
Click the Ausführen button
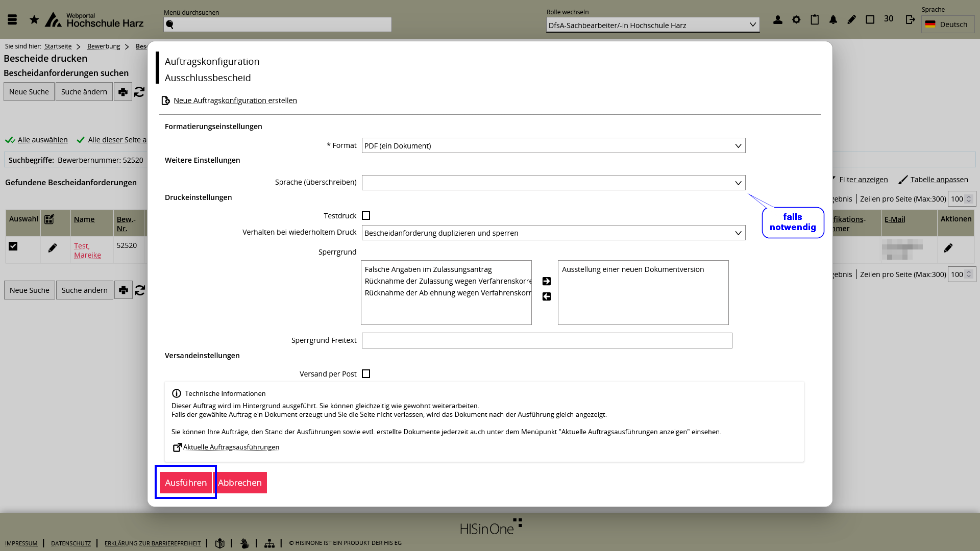click(x=186, y=483)
